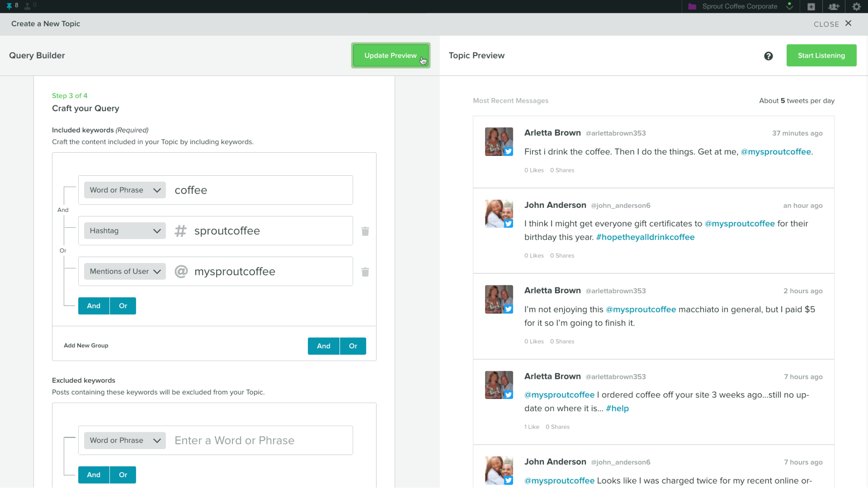Screen dimensions: 868x488
Task: Click Arletta Brown's avatar on the 2 hours ago tweet
Action: pos(499,299)
